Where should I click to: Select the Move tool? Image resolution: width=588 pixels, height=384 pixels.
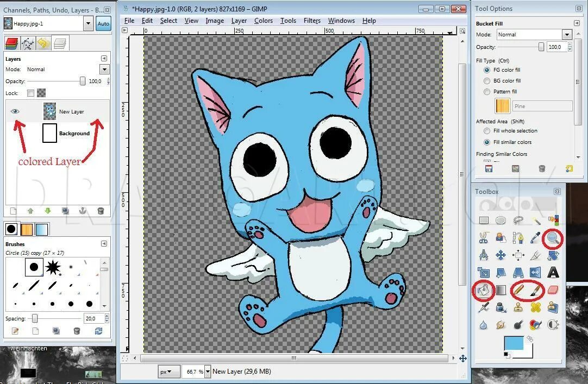(501, 255)
